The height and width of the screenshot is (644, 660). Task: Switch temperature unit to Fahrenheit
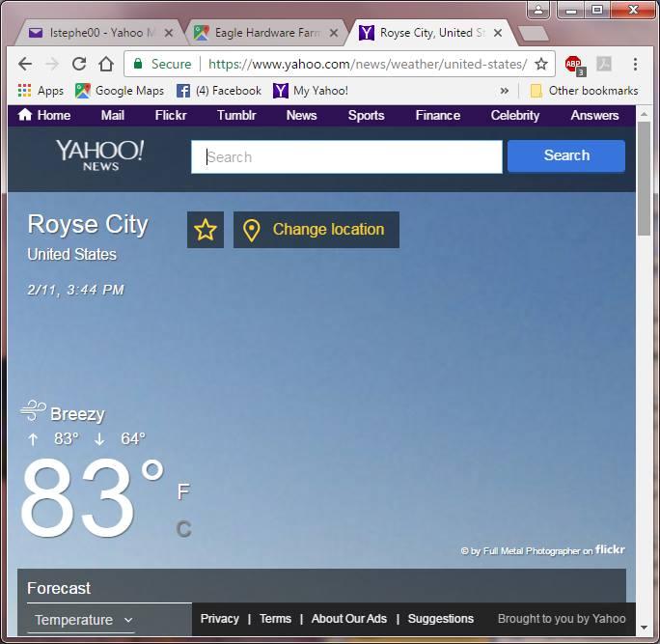point(183,491)
